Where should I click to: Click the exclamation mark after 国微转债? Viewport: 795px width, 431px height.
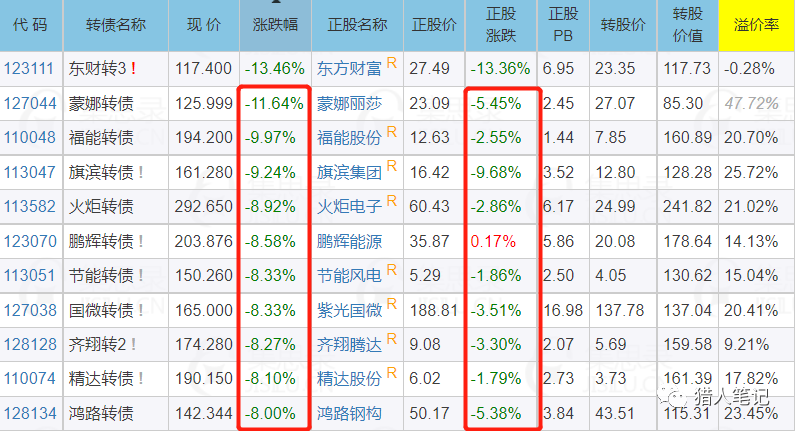pos(140,310)
